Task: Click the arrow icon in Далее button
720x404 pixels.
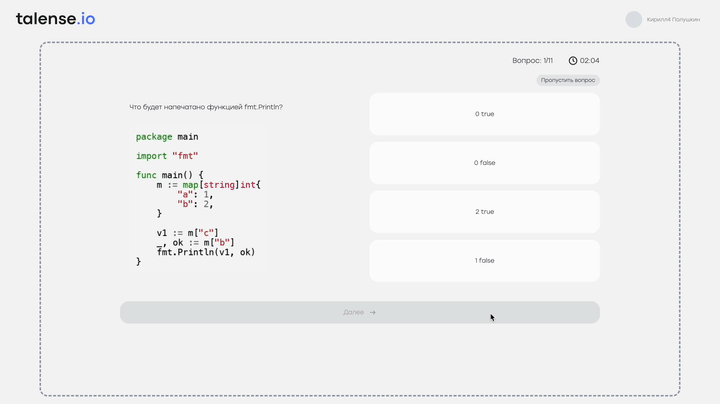Action: (373, 312)
